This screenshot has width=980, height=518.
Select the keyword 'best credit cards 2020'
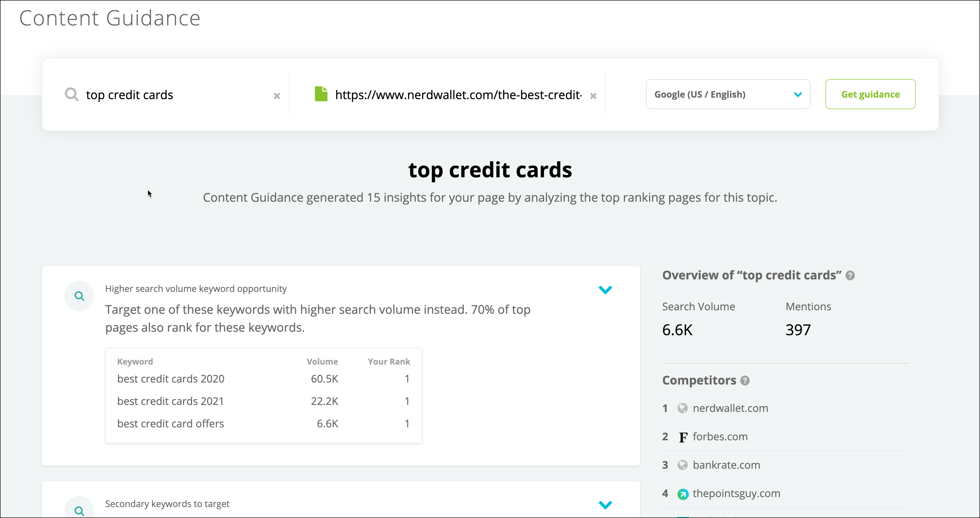click(x=171, y=379)
